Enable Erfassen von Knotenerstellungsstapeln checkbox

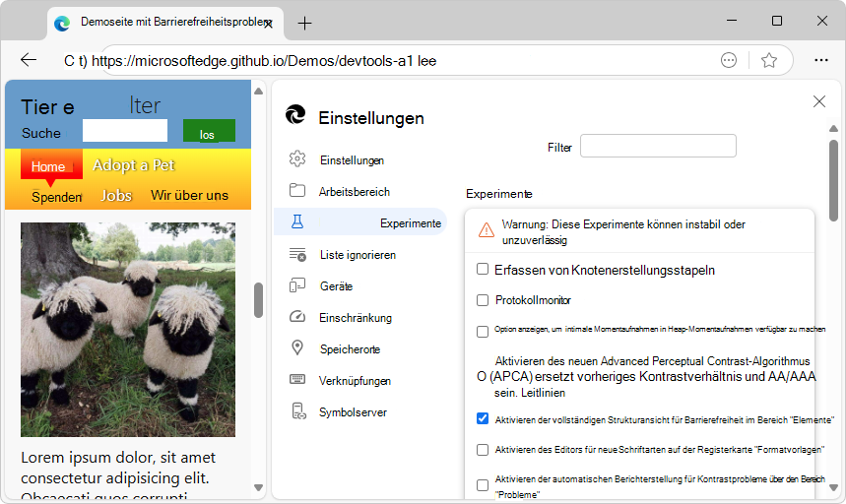pos(483,269)
